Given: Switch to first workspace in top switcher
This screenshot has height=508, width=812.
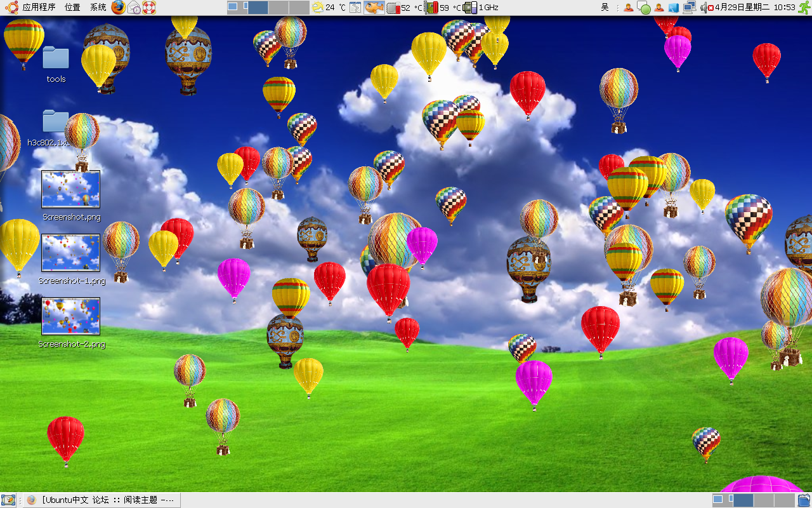Looking at the screenshot, I should click(x=237, y=8).
